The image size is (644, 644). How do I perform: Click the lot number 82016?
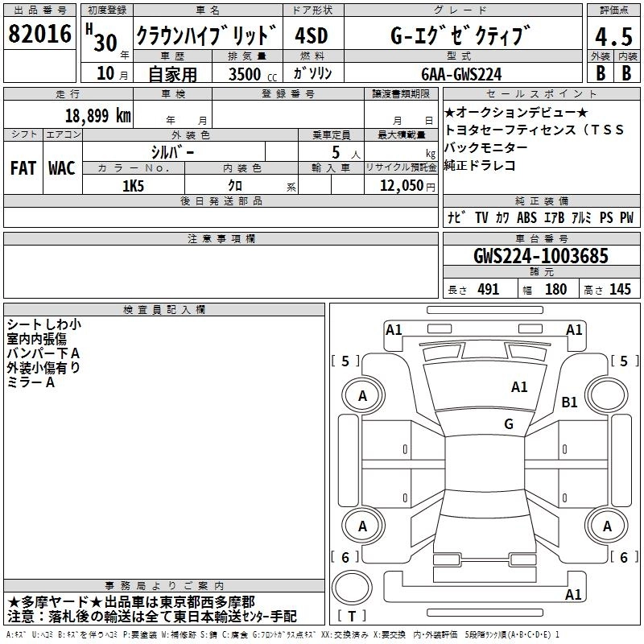pos(39,33)
